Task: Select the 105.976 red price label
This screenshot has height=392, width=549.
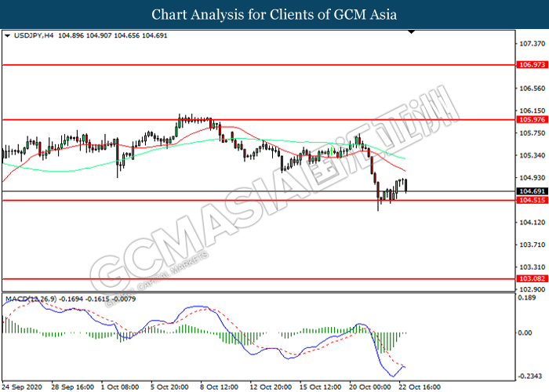Action: tap(532, 120)
